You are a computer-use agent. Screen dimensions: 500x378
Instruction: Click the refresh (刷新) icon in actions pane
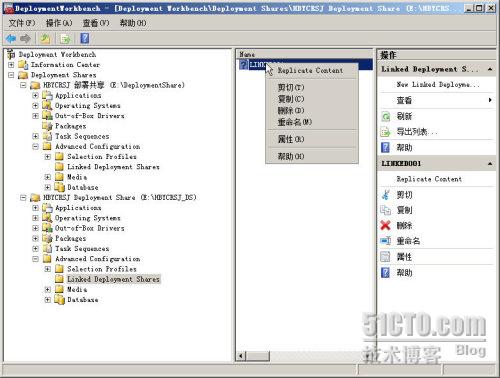click(385, 116)
